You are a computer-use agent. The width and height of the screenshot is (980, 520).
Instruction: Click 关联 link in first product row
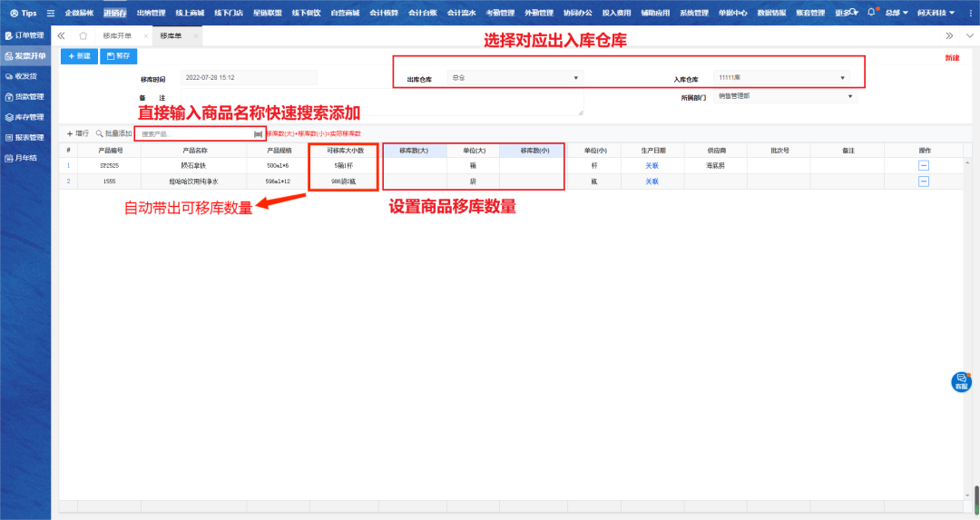click(x=652, y=165)
